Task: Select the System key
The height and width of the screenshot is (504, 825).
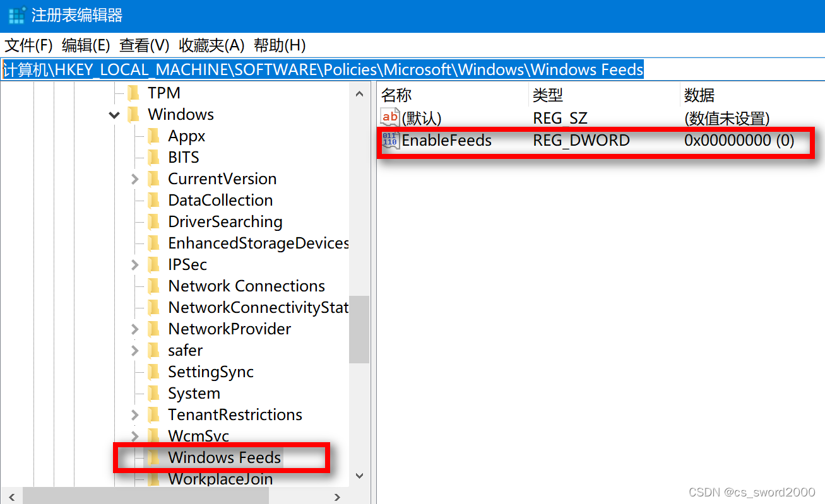Action: [194, 394]
